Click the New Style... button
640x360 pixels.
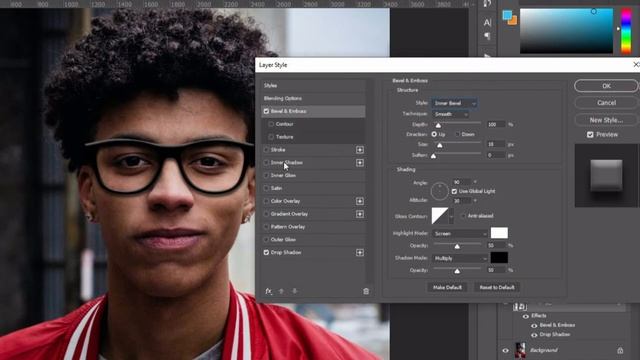click(x=606, y=120)
